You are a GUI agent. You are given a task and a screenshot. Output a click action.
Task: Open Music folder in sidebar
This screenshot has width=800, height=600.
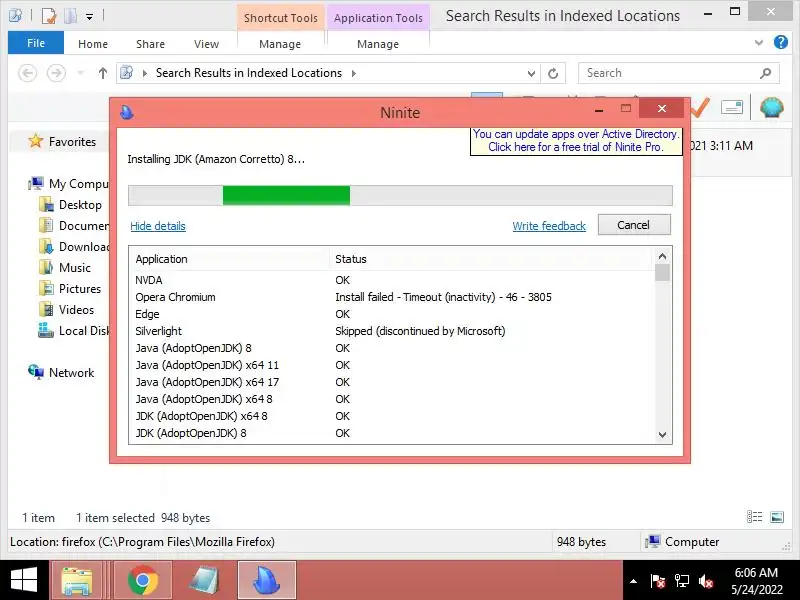pyautogui.click(x=65, y=267)
